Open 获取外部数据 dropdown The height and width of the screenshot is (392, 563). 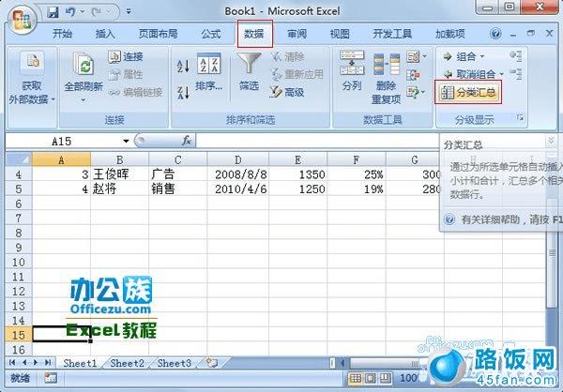(x=32, y=80)
